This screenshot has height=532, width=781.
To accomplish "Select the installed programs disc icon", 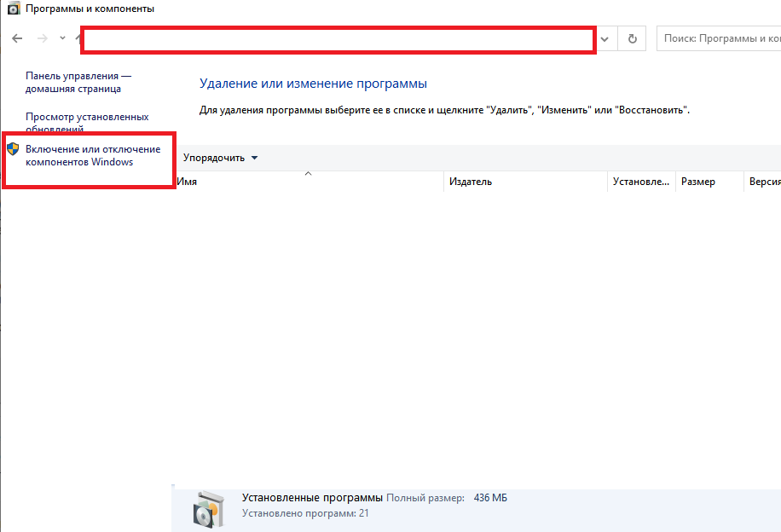I will [x=209, y=508].
